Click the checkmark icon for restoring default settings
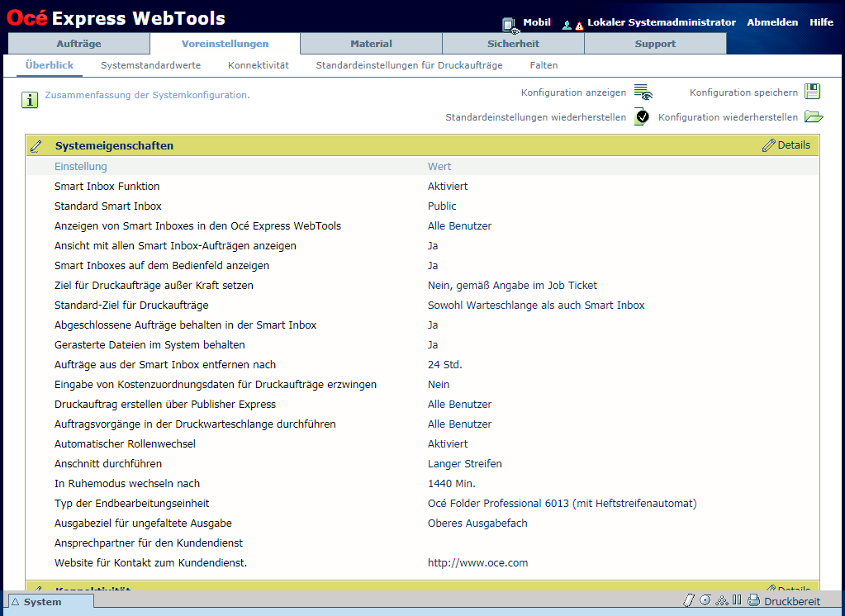845x616 pixels. point(641,116)
